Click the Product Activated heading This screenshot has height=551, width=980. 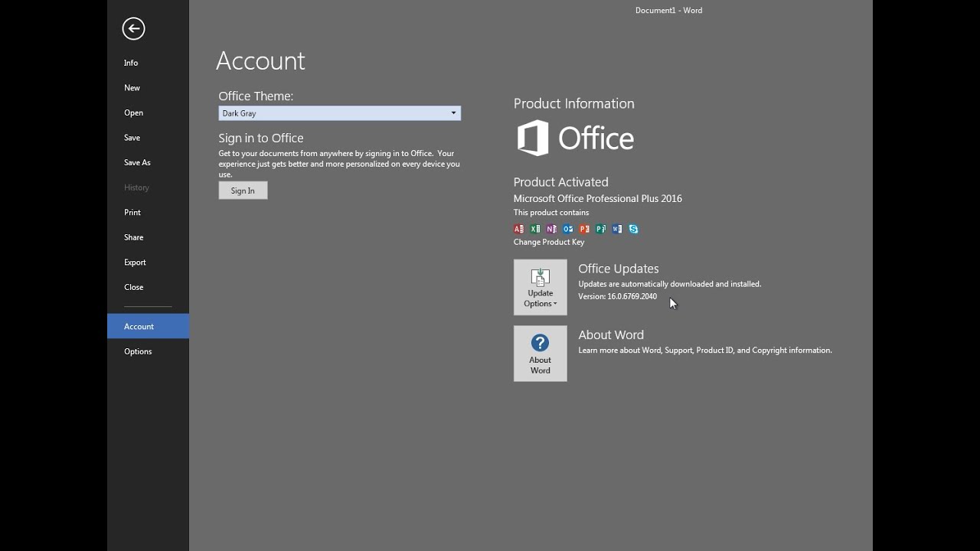point(560,182)
